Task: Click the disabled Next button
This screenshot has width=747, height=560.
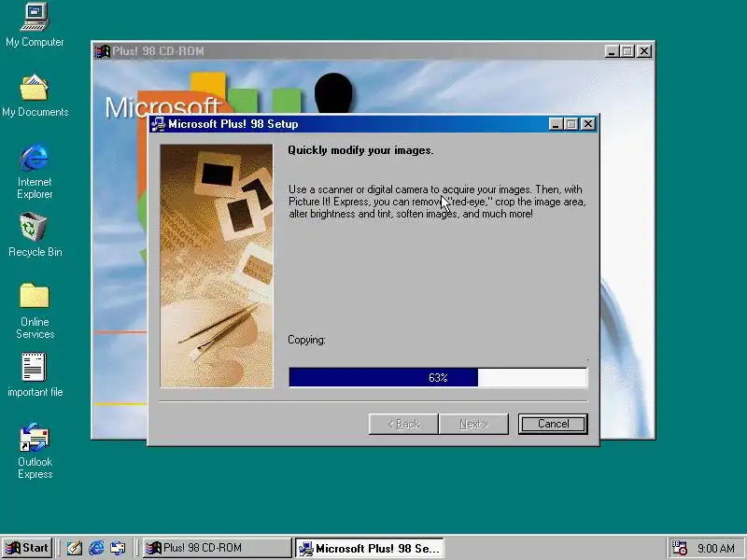Action: point(473,424)
